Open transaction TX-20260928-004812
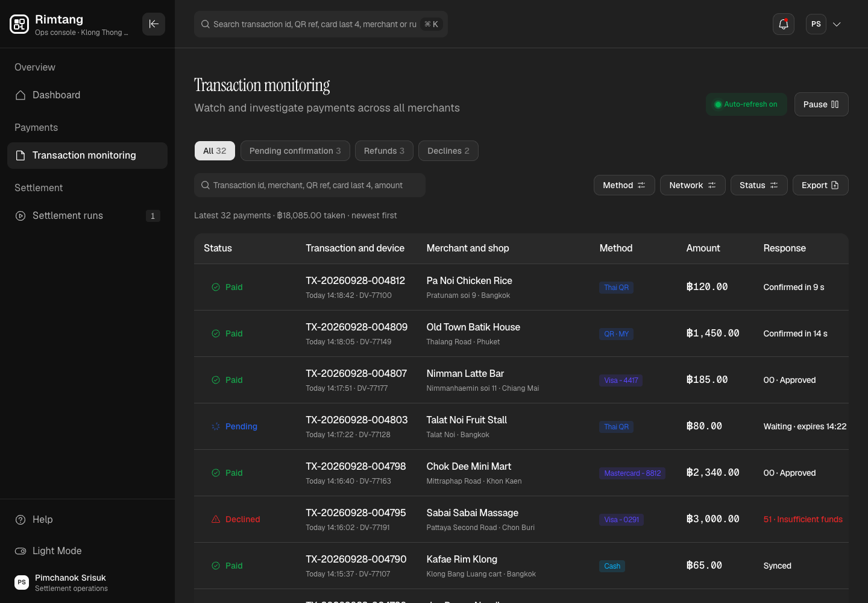Screen dimensions: 868x603 (x=355, y=280)
